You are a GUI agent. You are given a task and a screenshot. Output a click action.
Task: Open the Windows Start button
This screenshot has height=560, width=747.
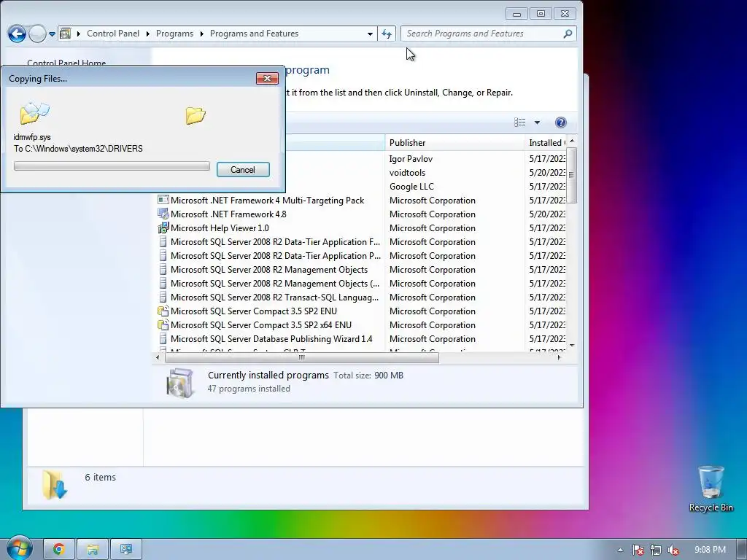point(18,548)
